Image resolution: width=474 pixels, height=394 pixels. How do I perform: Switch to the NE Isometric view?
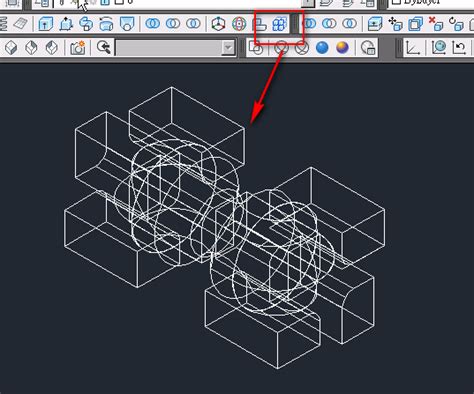coord(31,48)
